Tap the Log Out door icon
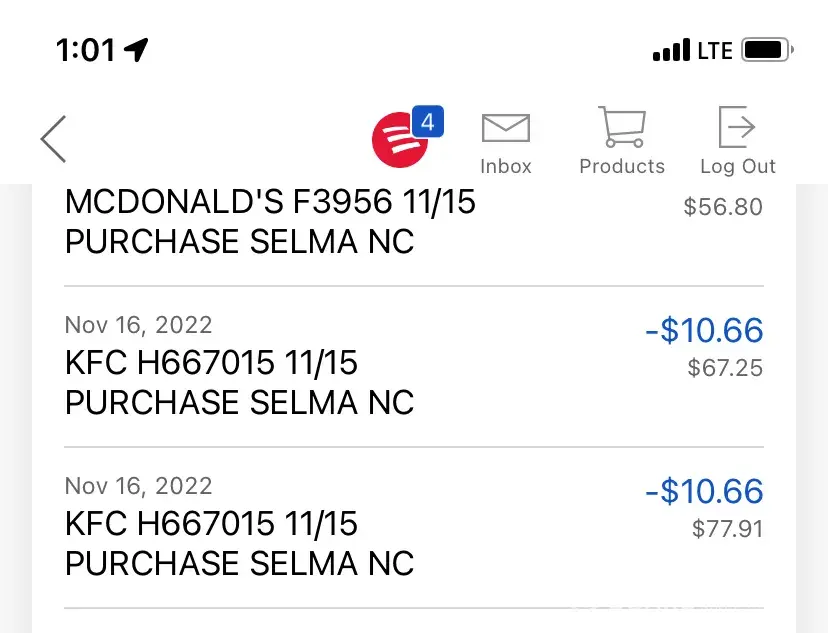 coord(738,128)
